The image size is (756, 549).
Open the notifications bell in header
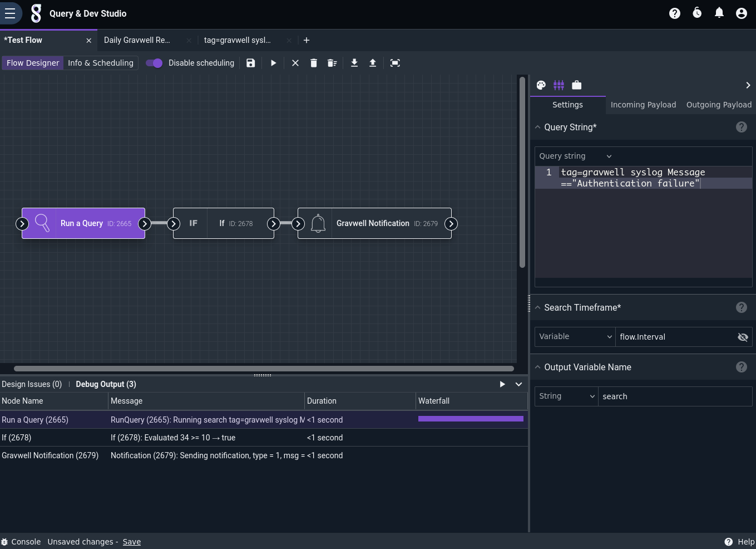pyautogui.click(x=719, y=13)
